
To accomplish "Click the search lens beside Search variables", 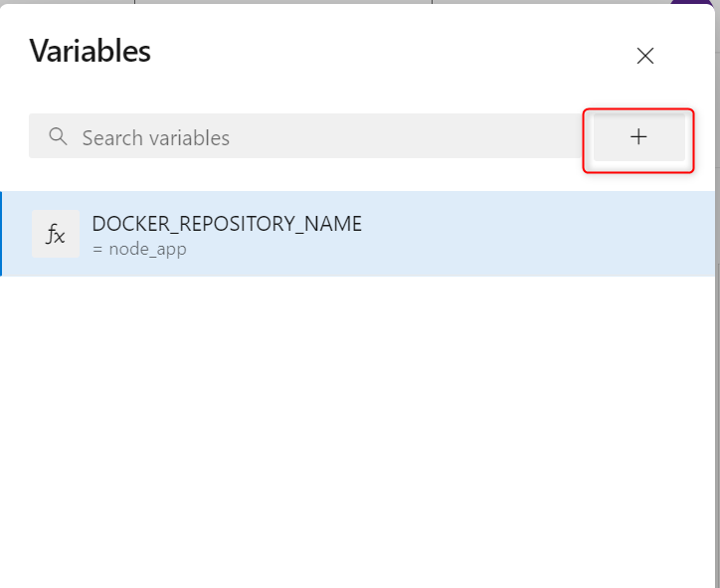I will pyautogui.click(x=59, y=136).
